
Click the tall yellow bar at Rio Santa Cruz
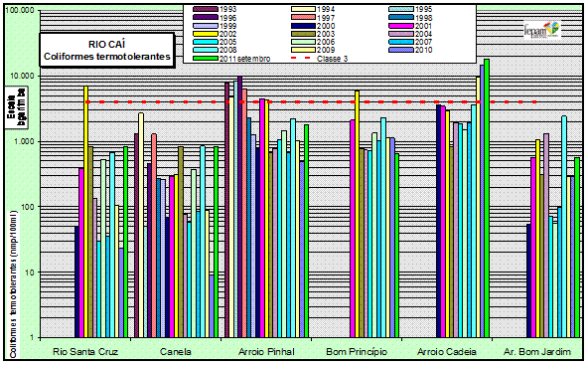pyautogui.click(x=85, y=212)
